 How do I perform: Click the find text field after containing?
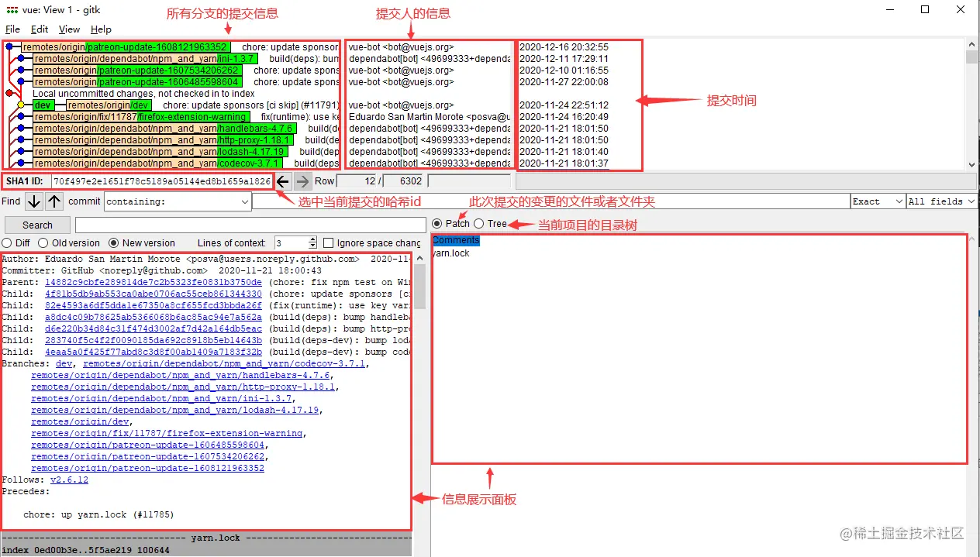[x=551, y=201]
